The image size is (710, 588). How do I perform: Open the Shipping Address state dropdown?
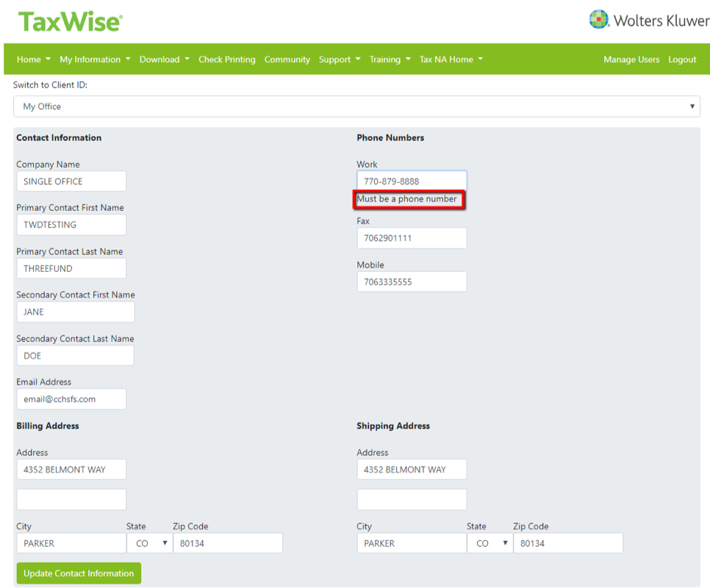[490, 542]
